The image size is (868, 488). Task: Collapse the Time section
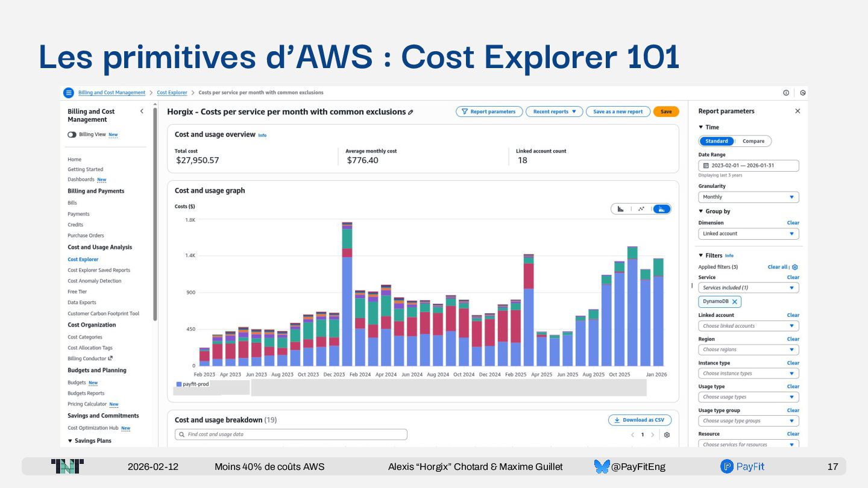(x=700, y=127)
